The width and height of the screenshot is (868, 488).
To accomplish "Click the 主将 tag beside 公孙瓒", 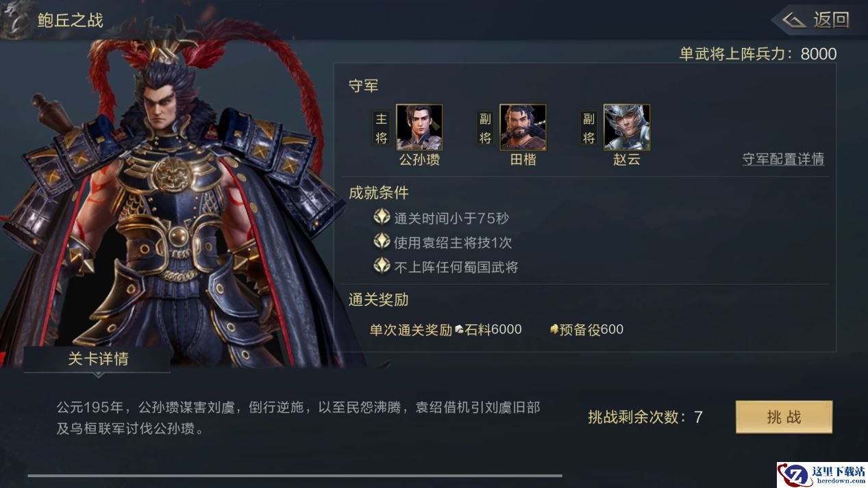I will pos(382,128).
